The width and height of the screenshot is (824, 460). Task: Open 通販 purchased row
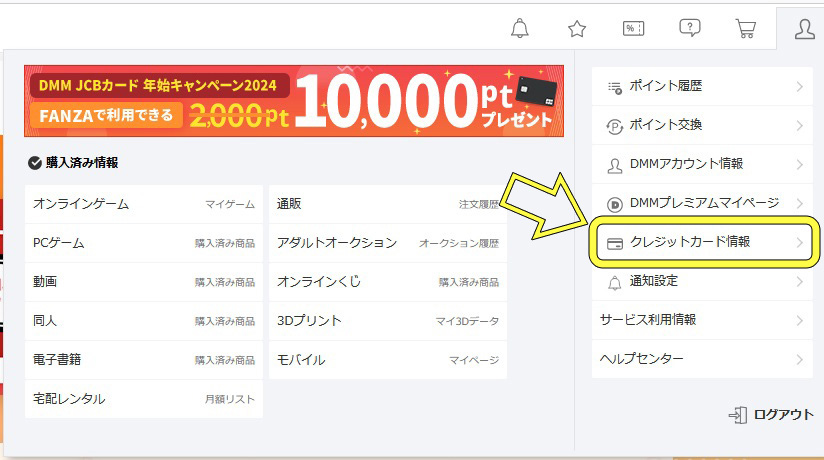[388, 204]
